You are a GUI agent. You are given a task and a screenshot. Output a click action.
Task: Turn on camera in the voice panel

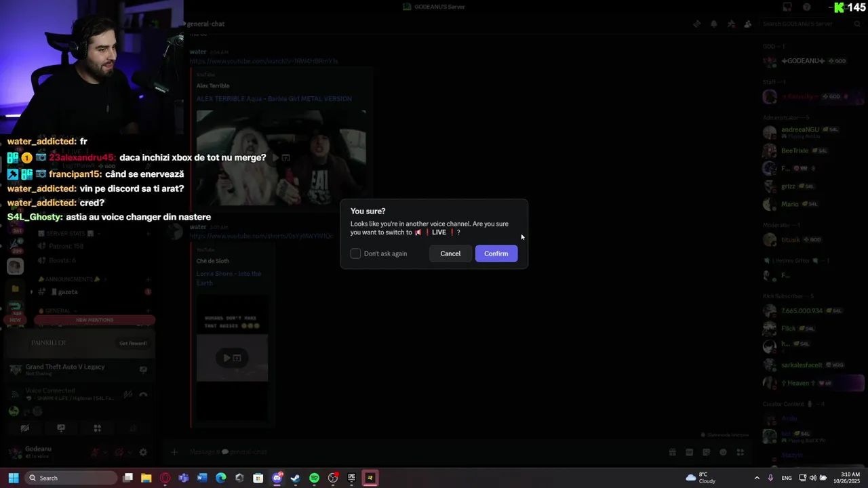(25, 428)
